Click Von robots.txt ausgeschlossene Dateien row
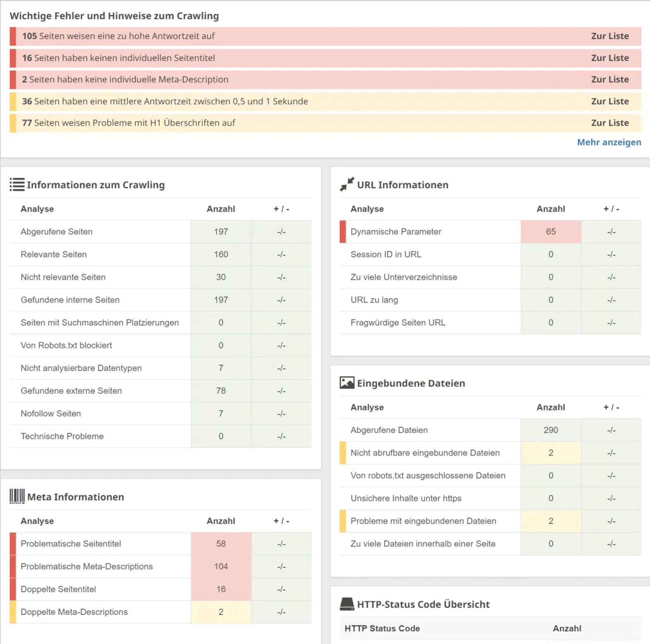 (490, 475)
